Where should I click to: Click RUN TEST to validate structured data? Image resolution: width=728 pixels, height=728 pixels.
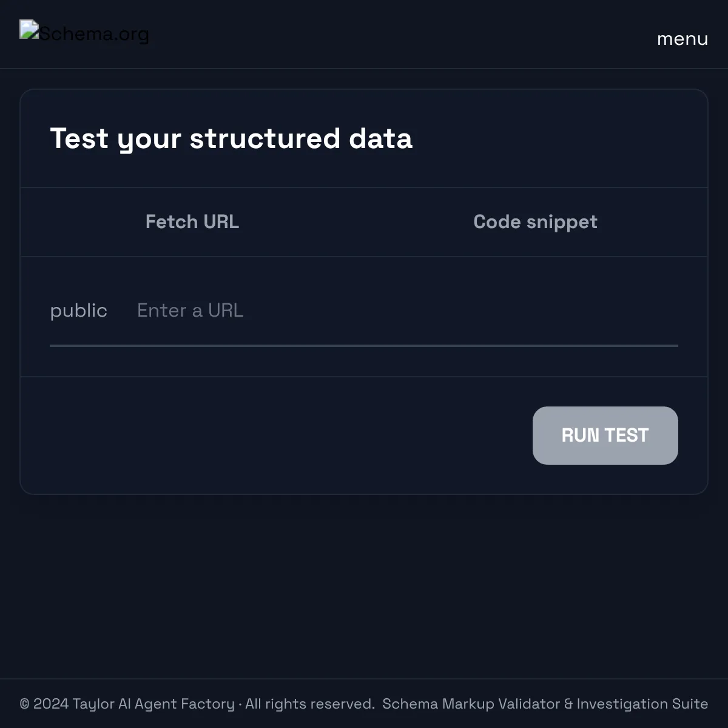[605, 436]
